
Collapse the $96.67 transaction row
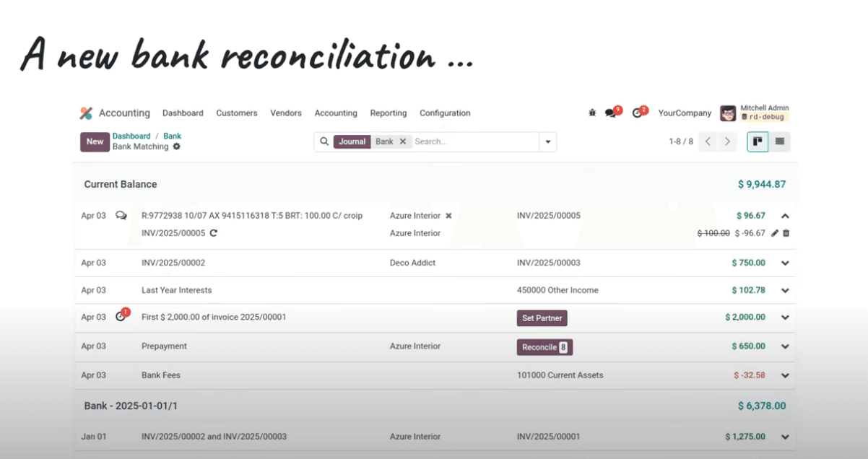(785, 216)
